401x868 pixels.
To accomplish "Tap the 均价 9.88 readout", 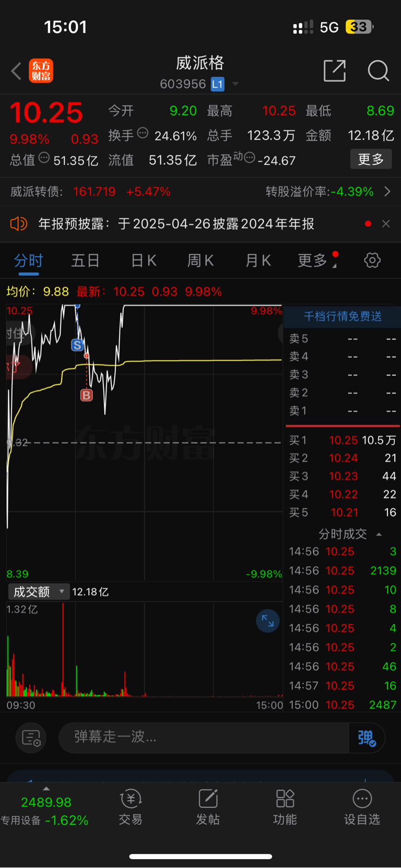I will click(38, 291).
